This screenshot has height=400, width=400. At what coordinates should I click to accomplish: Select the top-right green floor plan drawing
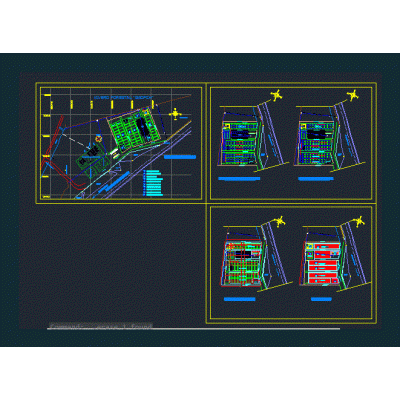coord(317,143)
